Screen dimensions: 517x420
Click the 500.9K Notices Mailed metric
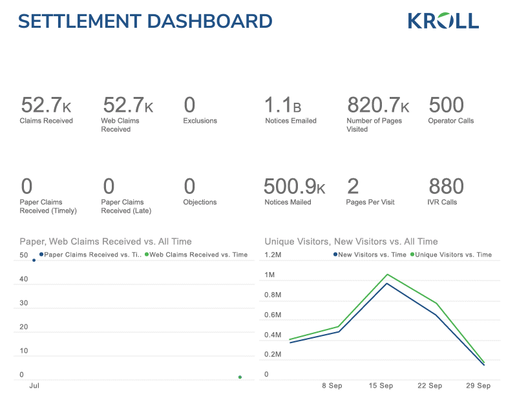point(295,191)
